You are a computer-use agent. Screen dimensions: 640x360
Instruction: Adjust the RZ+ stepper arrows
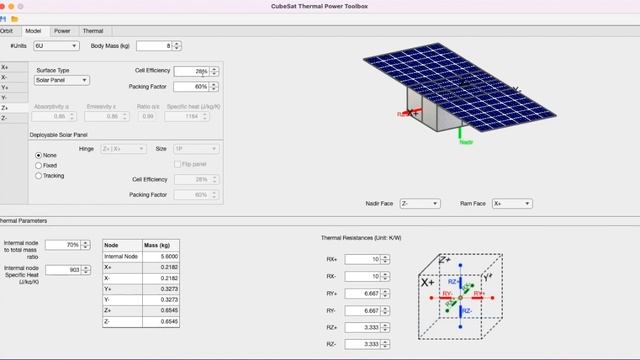[x=385, y=328]
